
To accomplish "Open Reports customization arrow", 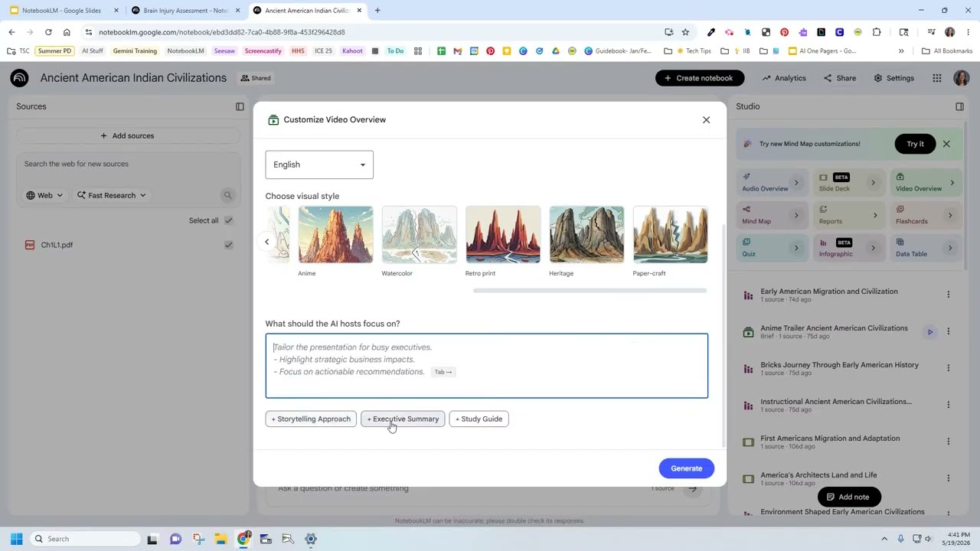I will click(x=874, y=215).
